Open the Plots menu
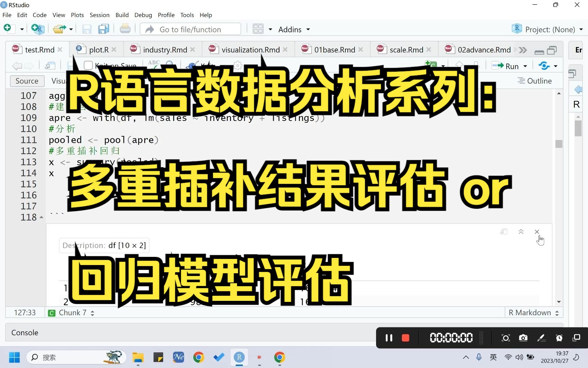This screenshot has height=368, width=588. tap(77, 15)
